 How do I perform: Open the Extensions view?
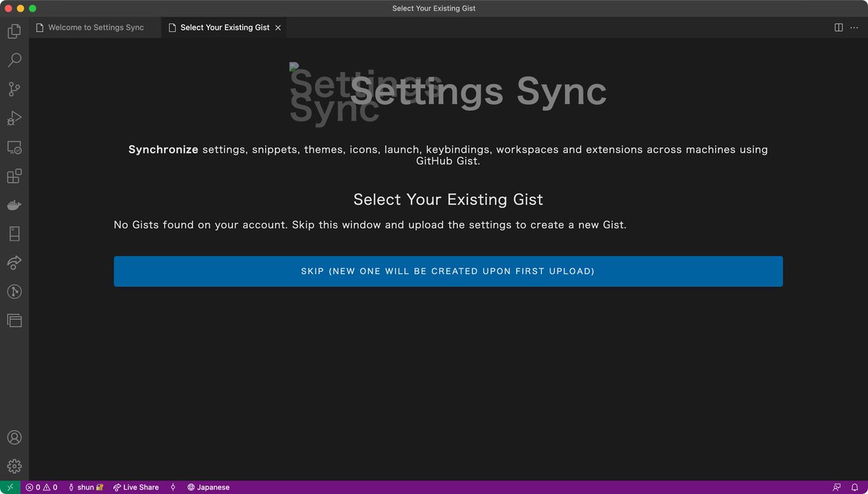coord(14,176)
